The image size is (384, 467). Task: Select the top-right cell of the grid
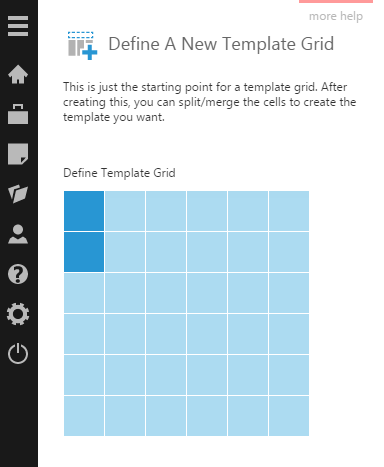click(289, 211)
